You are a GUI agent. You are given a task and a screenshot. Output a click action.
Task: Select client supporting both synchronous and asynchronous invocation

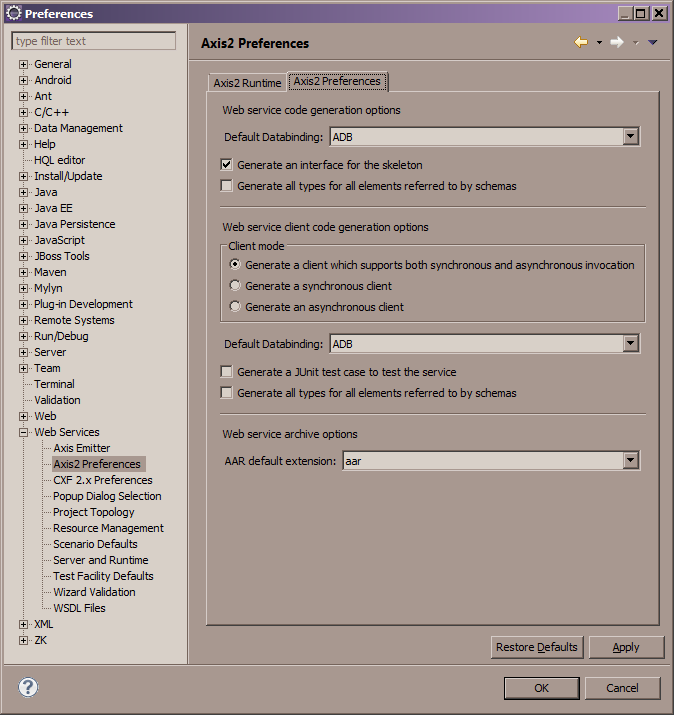tap(235, 264)
